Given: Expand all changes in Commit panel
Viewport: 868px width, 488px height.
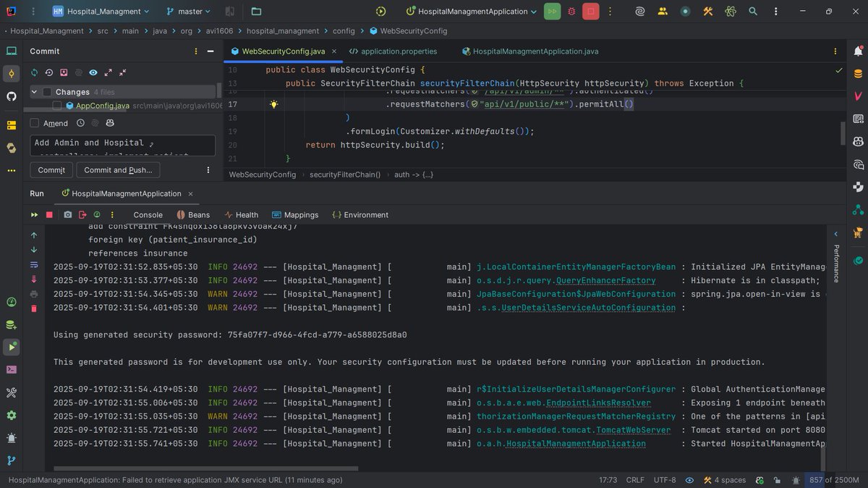Looking at the screenshot, I should point(108,72).
